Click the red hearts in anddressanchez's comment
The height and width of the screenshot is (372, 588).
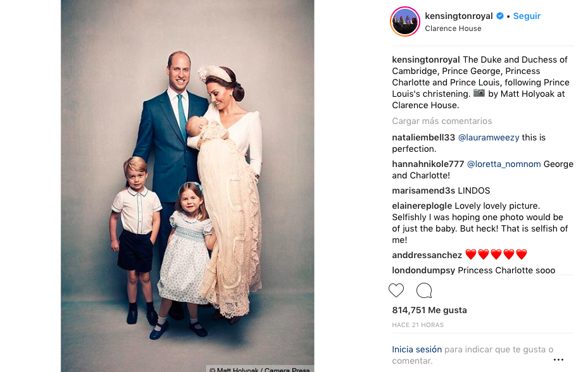point(496,255)
